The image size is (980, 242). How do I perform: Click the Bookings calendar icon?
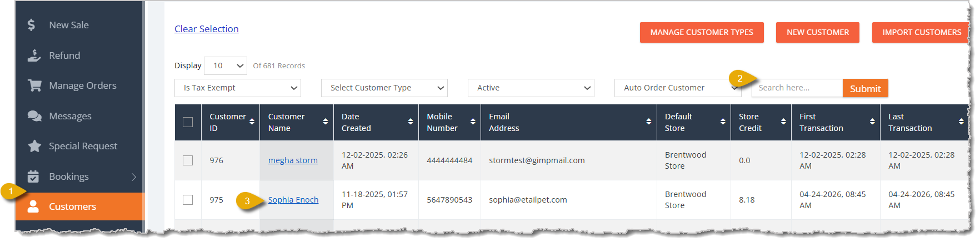pos(33,177)
